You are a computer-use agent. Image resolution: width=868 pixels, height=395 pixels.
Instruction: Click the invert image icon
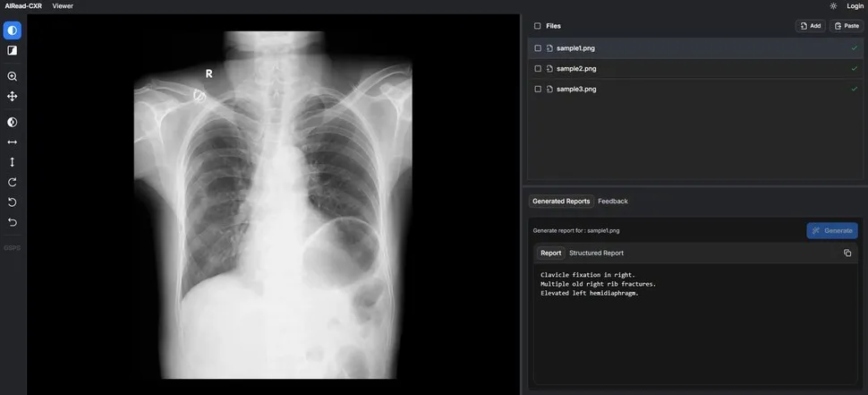coord(13,122)
